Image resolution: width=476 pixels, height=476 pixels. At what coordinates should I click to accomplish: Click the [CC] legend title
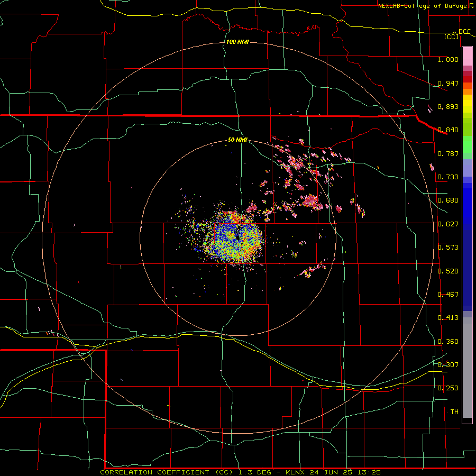[452, 36]
